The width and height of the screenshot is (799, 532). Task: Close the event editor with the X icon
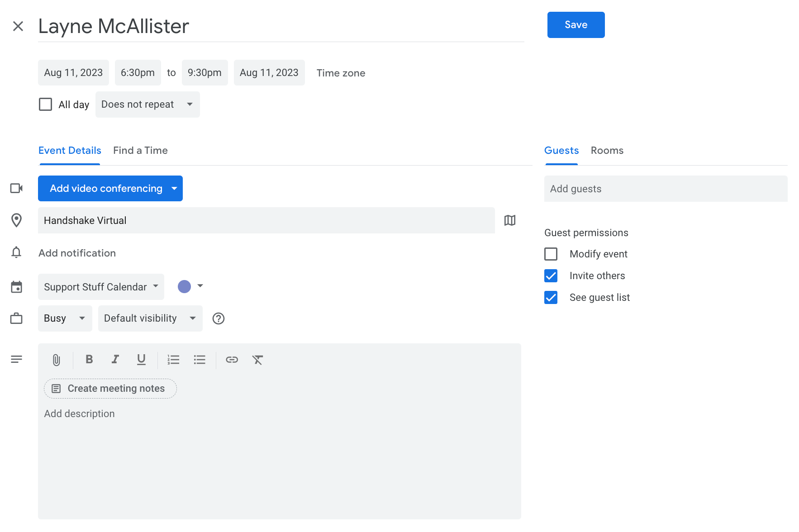18,26
